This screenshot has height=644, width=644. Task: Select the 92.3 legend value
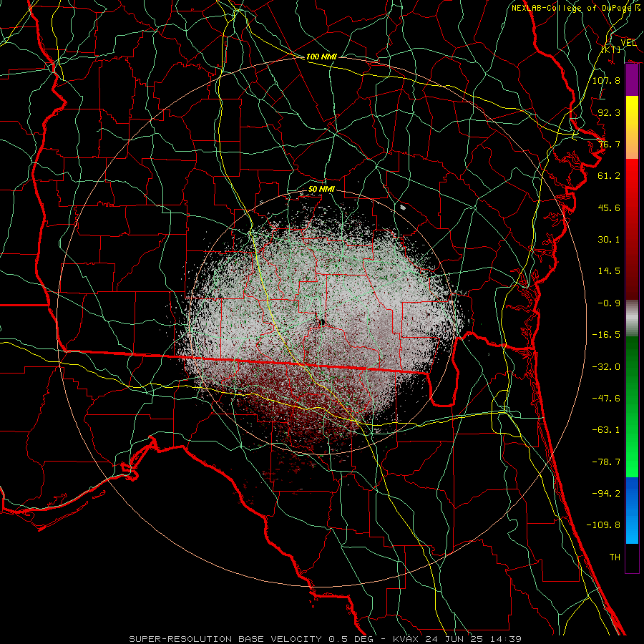pyautogui.click(x=609, y=112)
